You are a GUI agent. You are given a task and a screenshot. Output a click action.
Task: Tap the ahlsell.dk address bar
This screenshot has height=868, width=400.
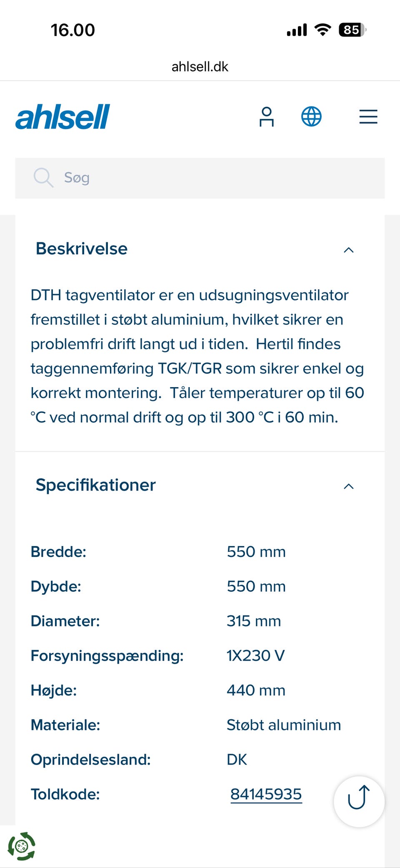pos(200,67)
